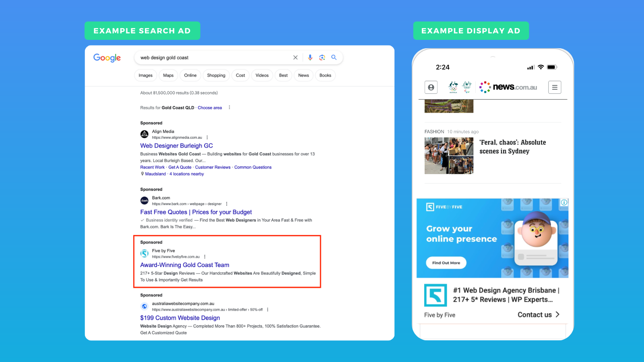The width and height of the screenshot is (644, 362).
Task: Open $199 Custom Website Design ad
Action: [180, 318]
